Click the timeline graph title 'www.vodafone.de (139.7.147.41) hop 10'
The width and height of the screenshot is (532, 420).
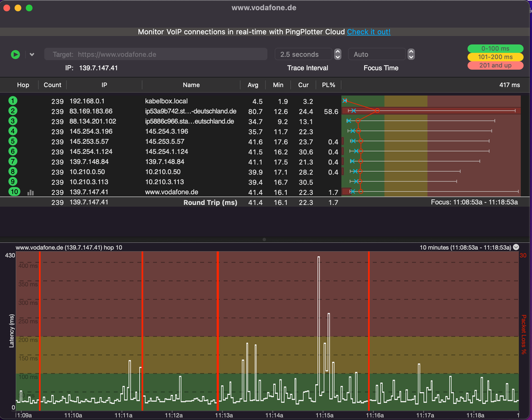tap(69, 248)
